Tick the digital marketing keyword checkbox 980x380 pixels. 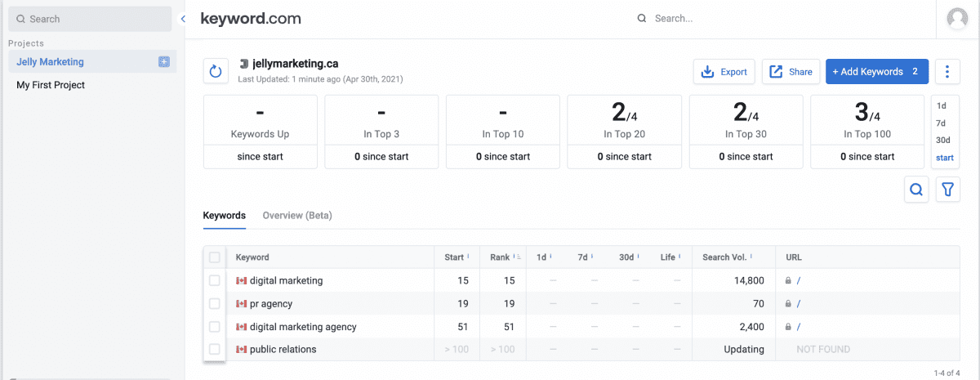[x=215, y=280]
